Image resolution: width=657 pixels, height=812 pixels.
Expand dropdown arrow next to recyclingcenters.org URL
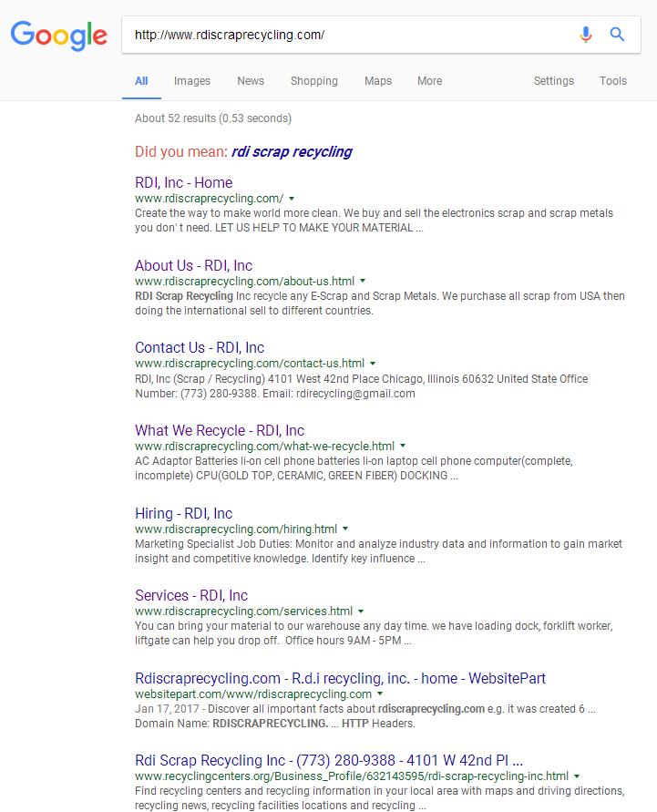point(577,776)
